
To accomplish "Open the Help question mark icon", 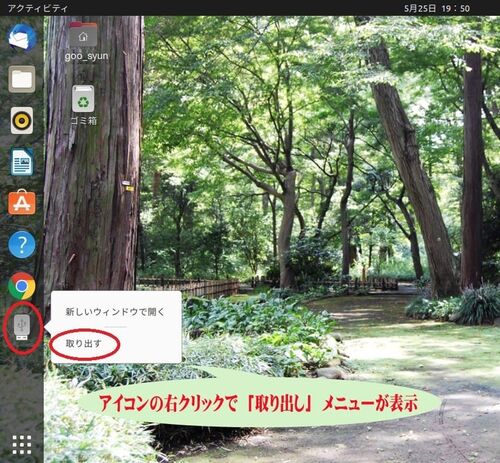I will [x=22, y=245].
